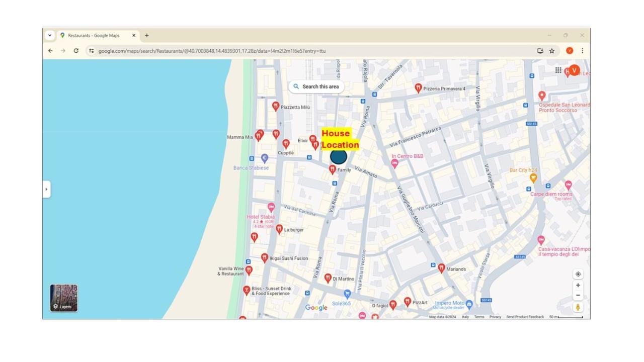Open the Google account avatar
Image resolution: width=644 pixels, height=362 pixels.
(x=574, y=70)
